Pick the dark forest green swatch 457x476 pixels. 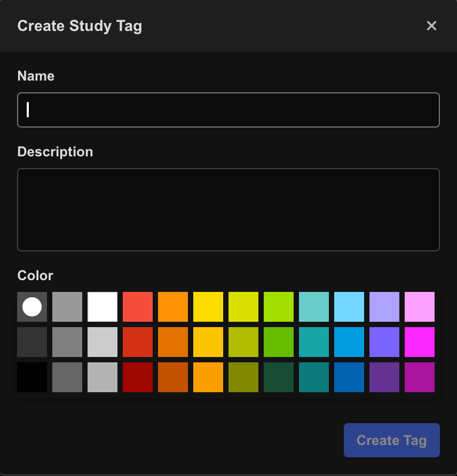pyautogui.click(x=279, y=377)
